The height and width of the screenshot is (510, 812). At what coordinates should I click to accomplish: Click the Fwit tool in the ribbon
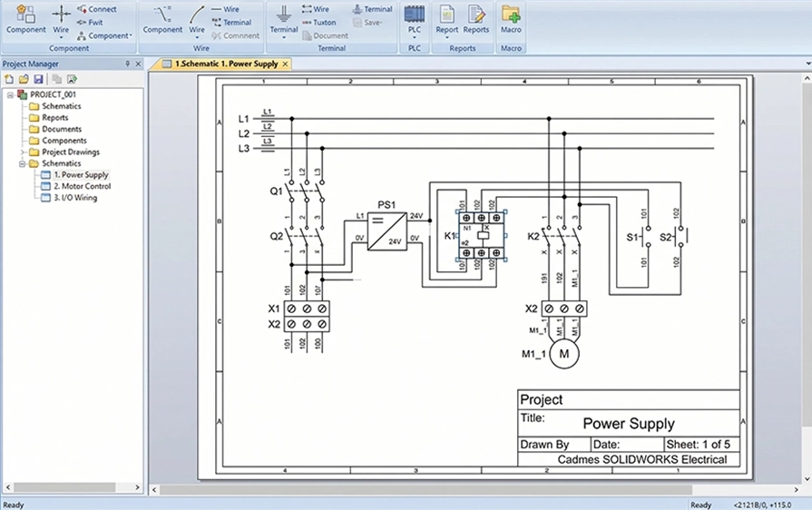tap(90, 23)
